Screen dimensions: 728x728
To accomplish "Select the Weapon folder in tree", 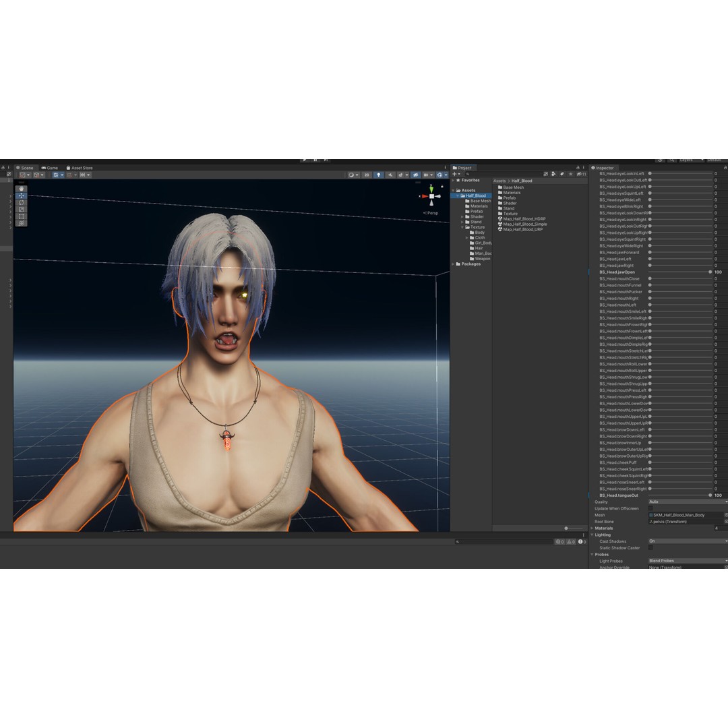I will pyautogui.click(x=480, y=259).
